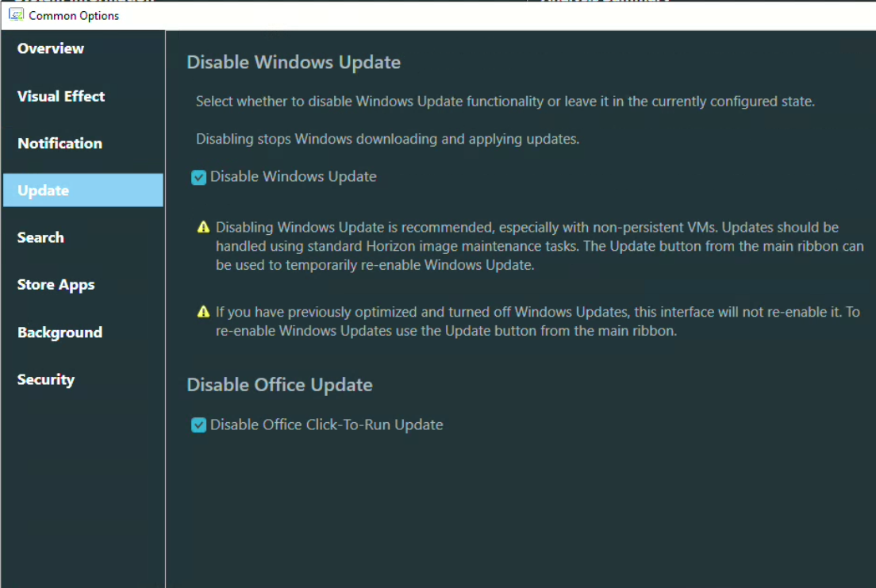Click the Common Options window title icon
The height and width of the screenshot is (588, 876).
[x=15, y=15]
